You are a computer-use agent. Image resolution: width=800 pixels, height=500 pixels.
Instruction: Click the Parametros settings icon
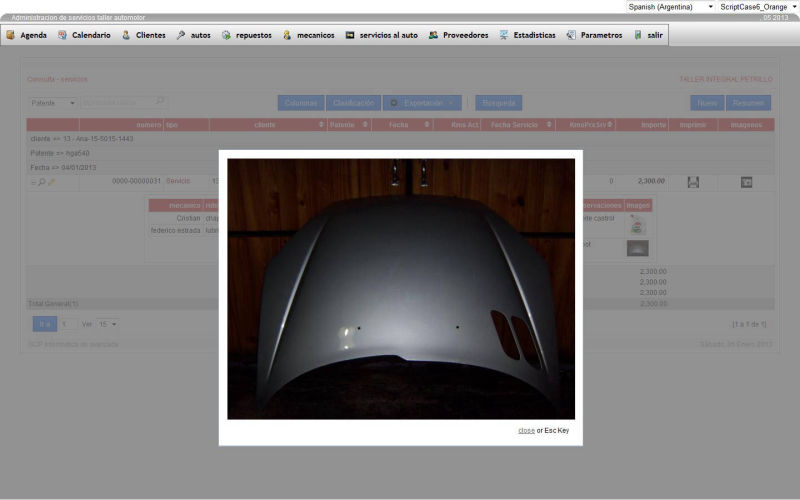(571, 35)
